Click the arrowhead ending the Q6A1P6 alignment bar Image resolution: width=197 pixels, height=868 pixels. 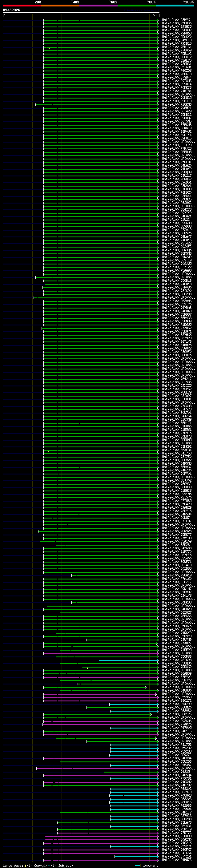tap(151, 714)
